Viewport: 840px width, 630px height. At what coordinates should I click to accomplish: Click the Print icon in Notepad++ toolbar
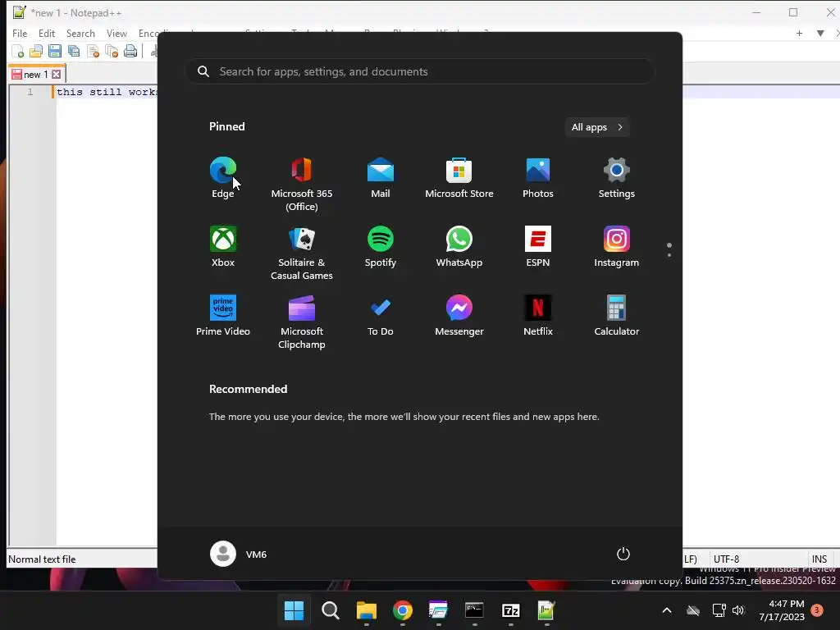[x=130, y=52]
